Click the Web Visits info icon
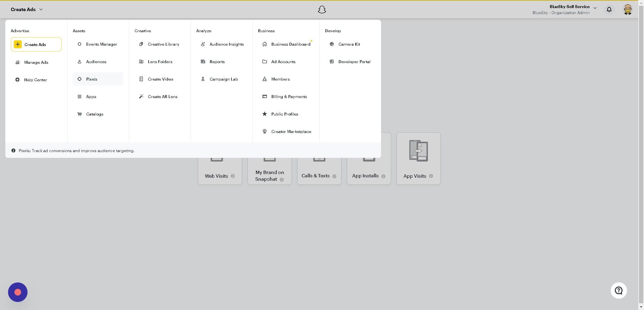This screenshot has height=310, width=644. [233, 176]
